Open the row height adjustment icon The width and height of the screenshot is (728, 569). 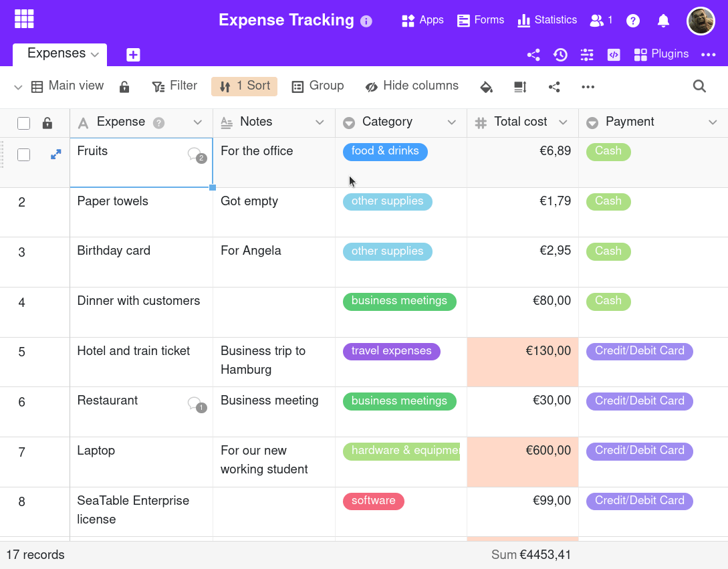pyautogui.click(x=520, y=87)
